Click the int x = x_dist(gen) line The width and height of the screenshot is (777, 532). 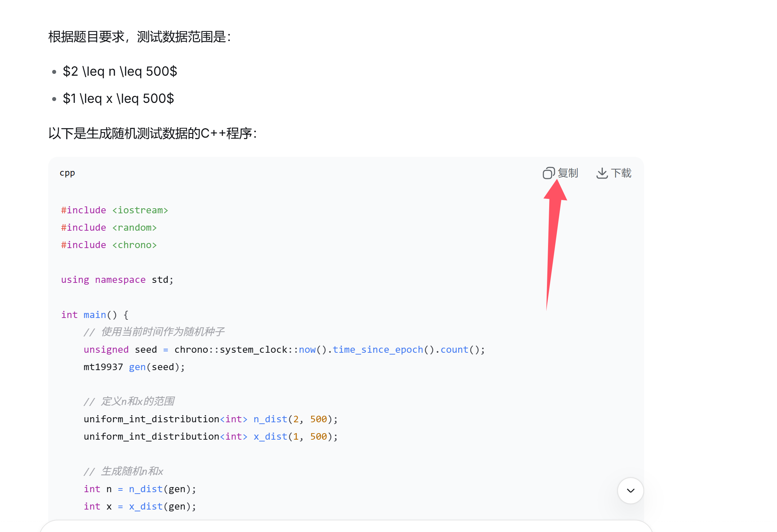(140, 507)
